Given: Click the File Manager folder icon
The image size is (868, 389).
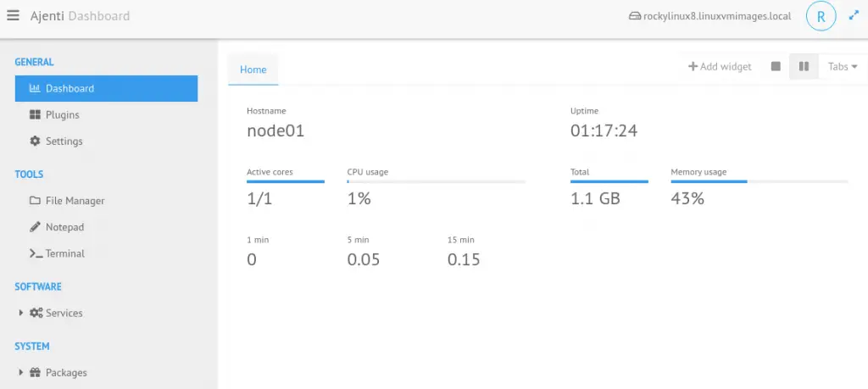Looking at the screenshot, I should [x=35, y=200].
